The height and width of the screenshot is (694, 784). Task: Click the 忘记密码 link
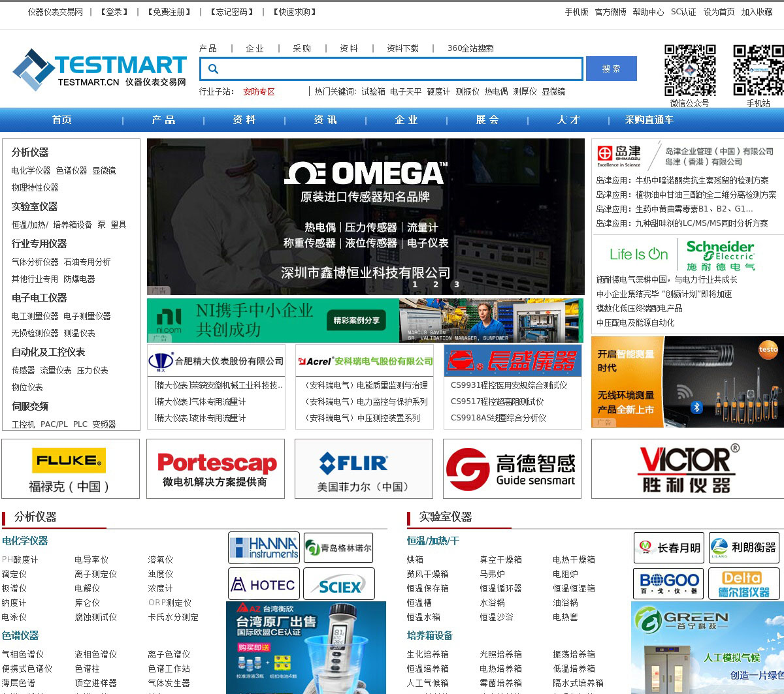231,12
